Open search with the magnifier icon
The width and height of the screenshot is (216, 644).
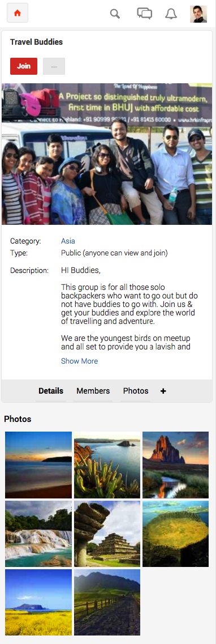tap(115, 14)
